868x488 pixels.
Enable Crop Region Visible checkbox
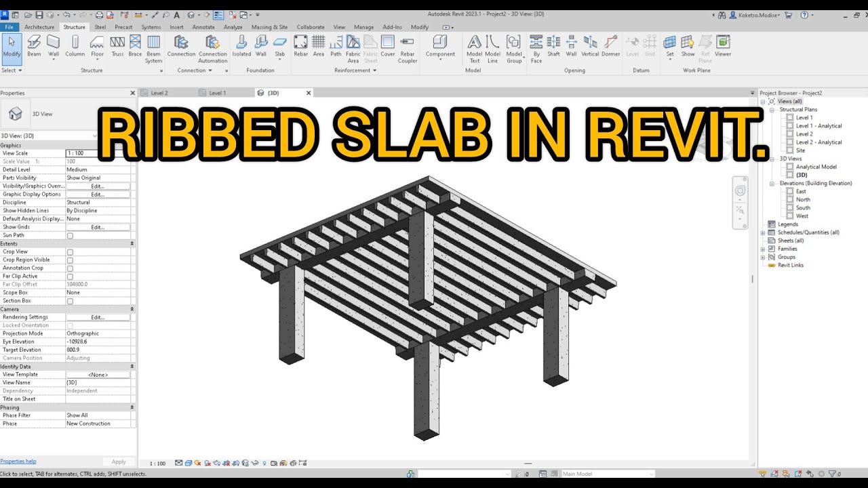(70, 260)
